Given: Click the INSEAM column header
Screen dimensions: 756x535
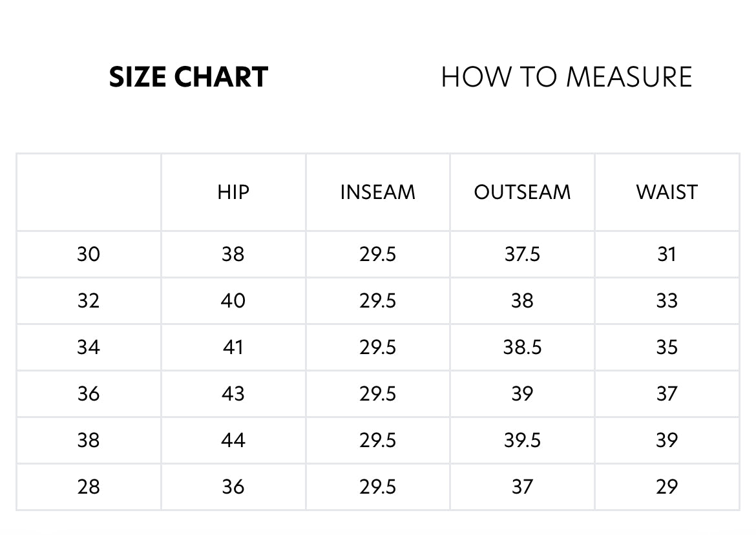Looking at the screenshot, I should 378,192.
